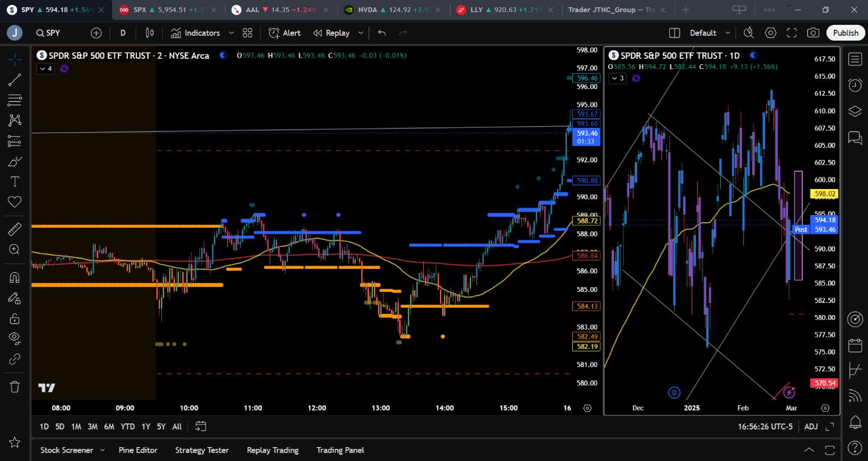This screenshot has height=461, width=868.
Task: Open the indicator templates grid
Action: [247, 33]
